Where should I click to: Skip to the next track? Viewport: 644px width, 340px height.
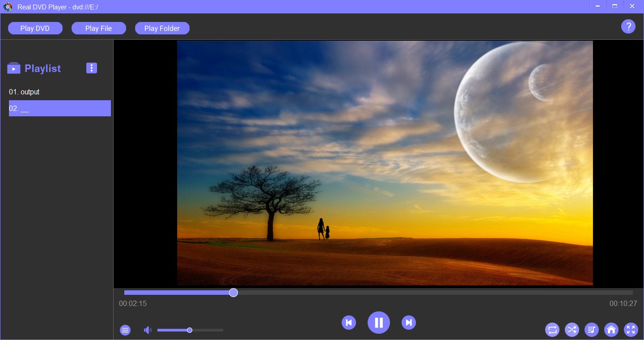click(408, 323)
